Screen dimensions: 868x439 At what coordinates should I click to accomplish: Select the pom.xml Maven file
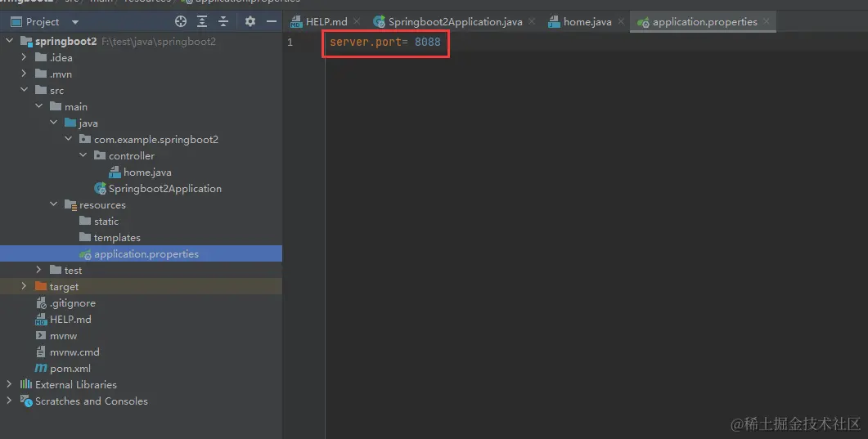(x=70, y=369)
